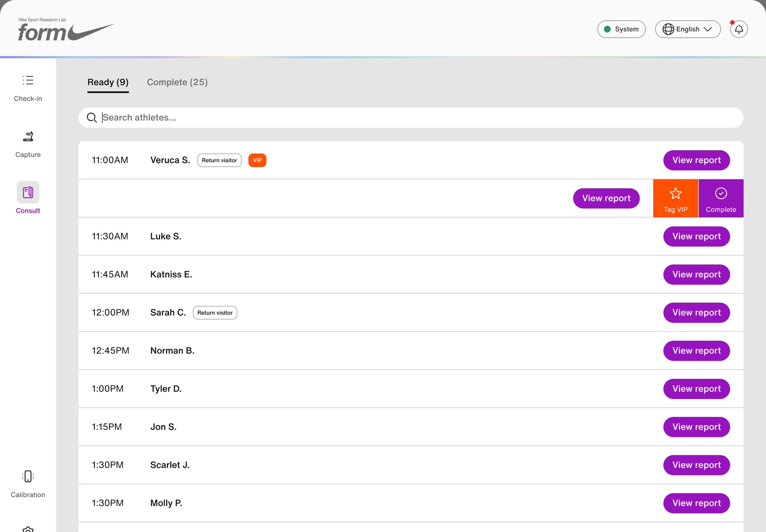766x532 pixels.
Task: Select the Norman B. name
Action: [x=172, y=351]
